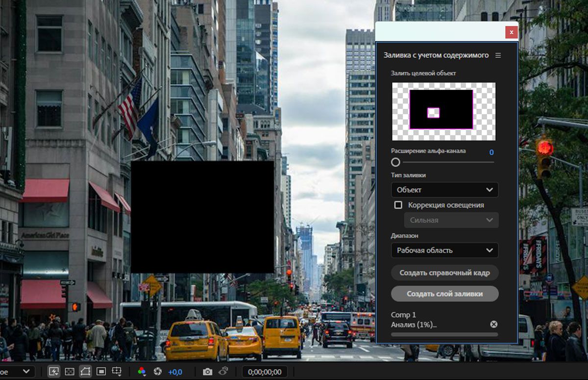This screenshot has width=588, height=380.
Task: Edit the alpha expansion value 0
Action: (491, 152)
